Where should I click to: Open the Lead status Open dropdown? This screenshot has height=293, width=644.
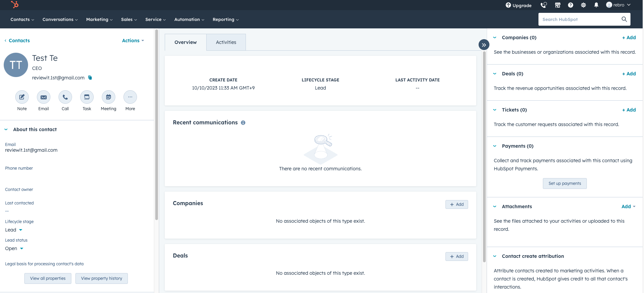tap(14, 248)
